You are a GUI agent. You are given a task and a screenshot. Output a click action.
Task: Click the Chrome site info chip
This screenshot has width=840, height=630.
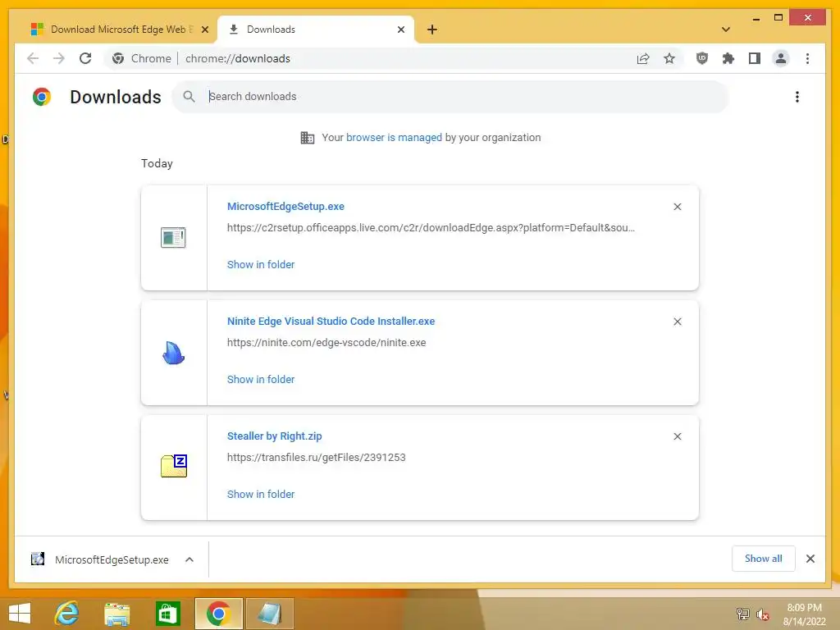point(141,58)
